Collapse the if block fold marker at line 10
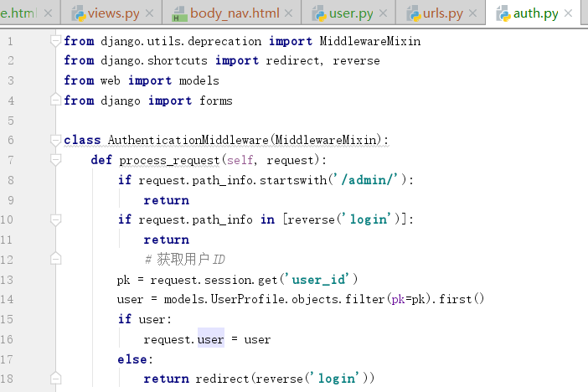 55,219
